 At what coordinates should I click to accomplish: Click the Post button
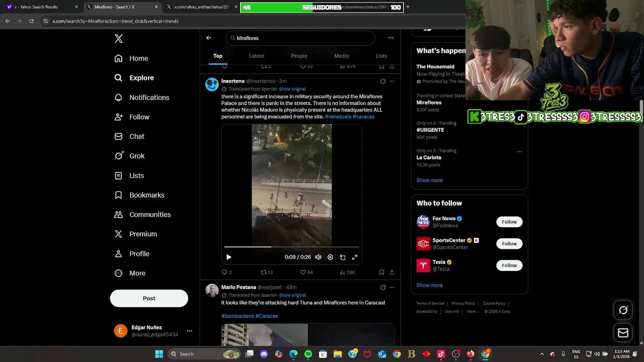pos(149,298)
